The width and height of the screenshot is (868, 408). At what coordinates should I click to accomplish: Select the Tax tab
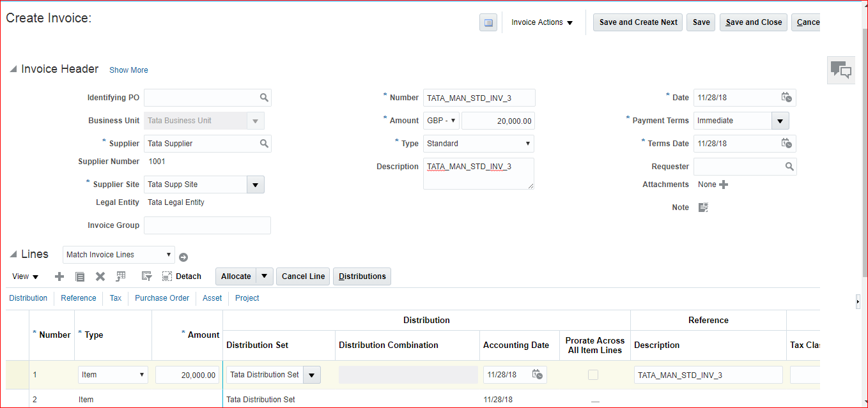pyautogui.click(x=116, y=298)
